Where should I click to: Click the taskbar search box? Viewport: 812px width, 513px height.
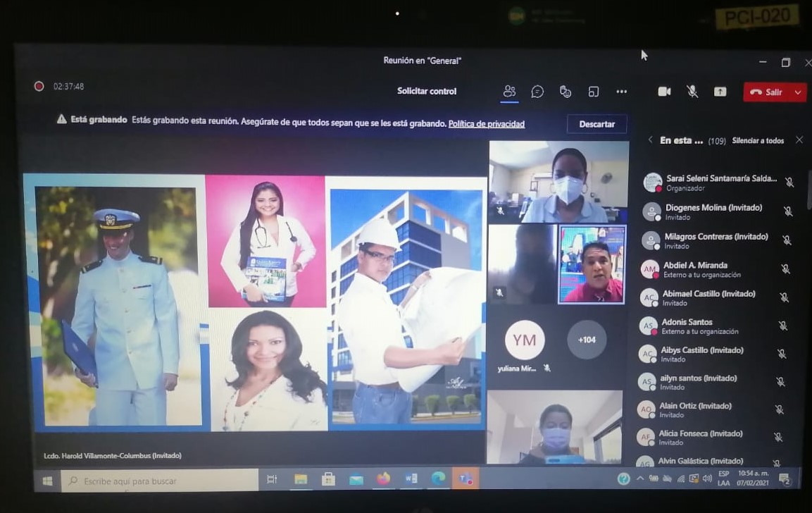[160, 481]
